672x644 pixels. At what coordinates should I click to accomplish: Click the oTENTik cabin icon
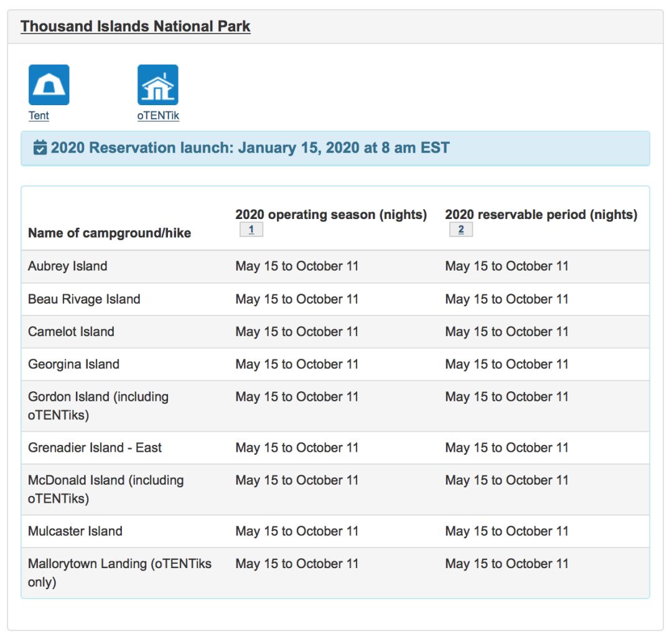(x=157, y=85)
